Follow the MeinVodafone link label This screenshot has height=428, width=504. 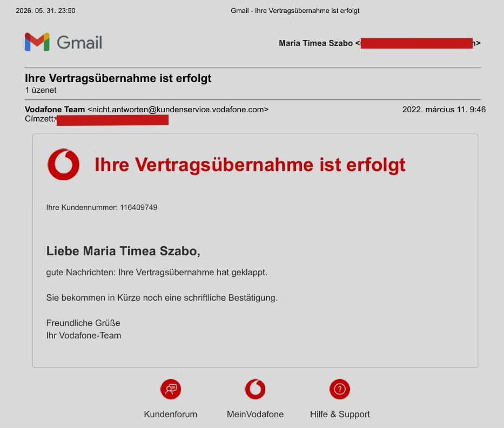[255, 414]
